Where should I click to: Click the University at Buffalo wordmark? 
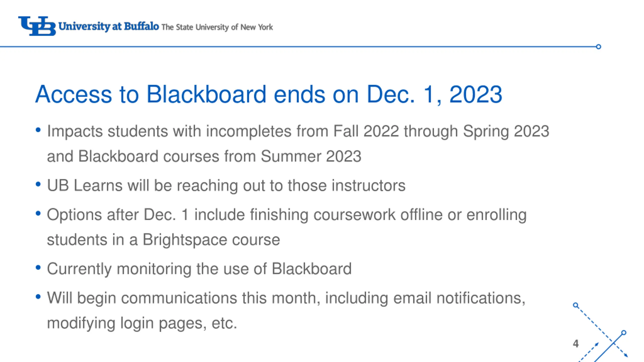pos(109,26)
